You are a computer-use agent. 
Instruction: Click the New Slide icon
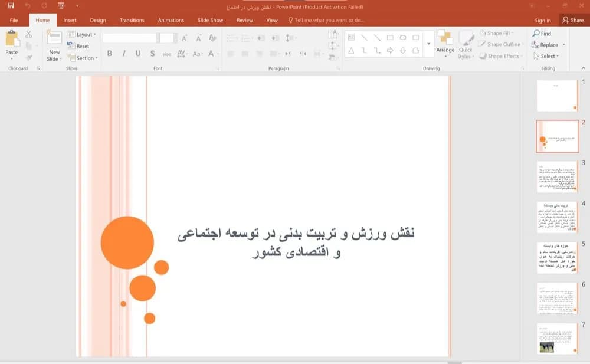pos(54,38)
